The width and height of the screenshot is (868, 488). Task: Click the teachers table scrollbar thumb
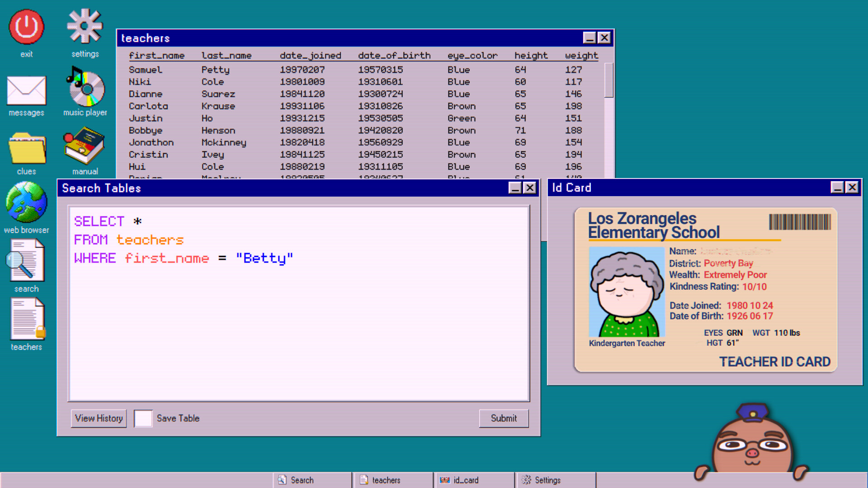[609, 80]
